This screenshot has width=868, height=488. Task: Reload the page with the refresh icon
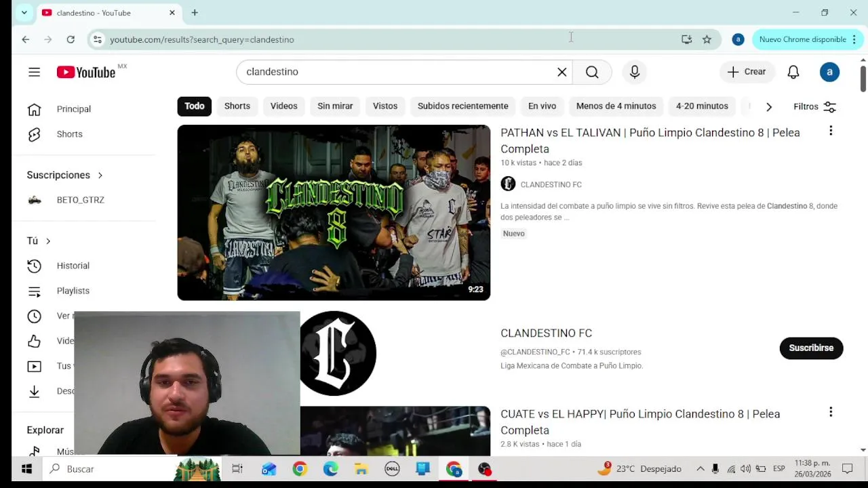coord(71,39)
